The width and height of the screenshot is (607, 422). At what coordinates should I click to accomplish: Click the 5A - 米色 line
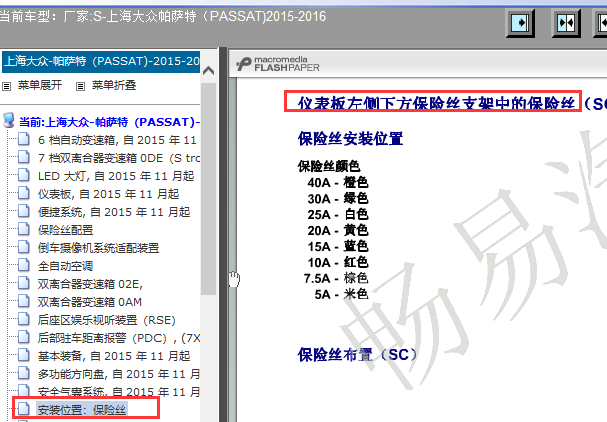(341, 294)
